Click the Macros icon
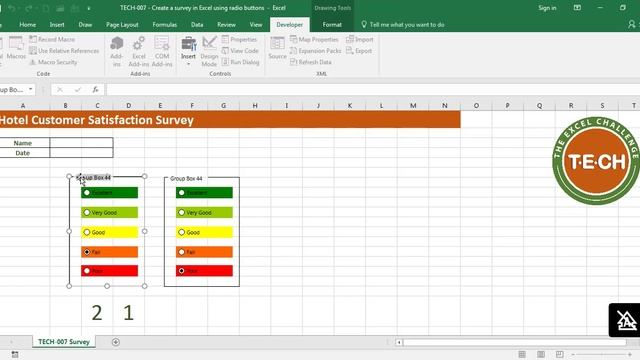 click(16, 48)
